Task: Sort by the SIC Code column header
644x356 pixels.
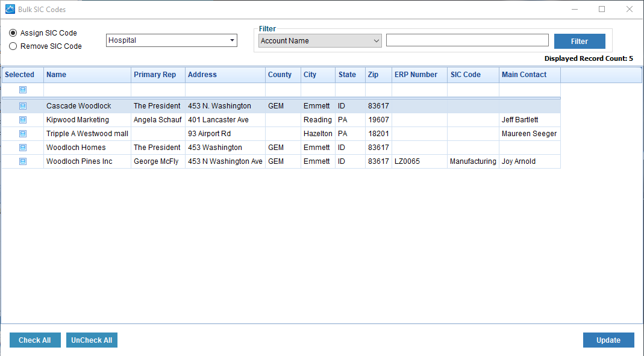Action: pyautogui.click(x=473, y=75)
